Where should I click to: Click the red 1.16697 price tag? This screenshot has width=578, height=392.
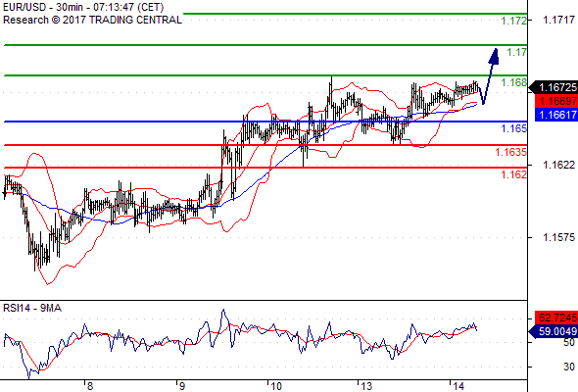(x=556, y=101)
